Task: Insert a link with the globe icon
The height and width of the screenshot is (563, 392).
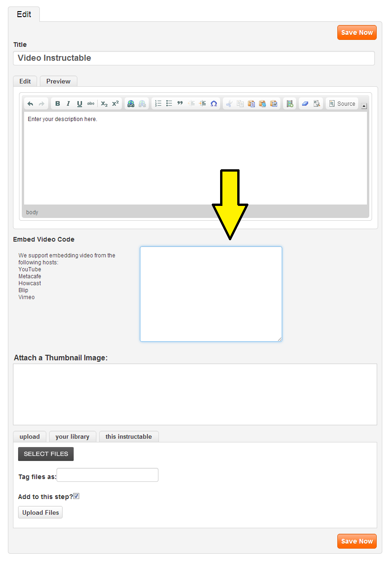Action: pos(131,104)
